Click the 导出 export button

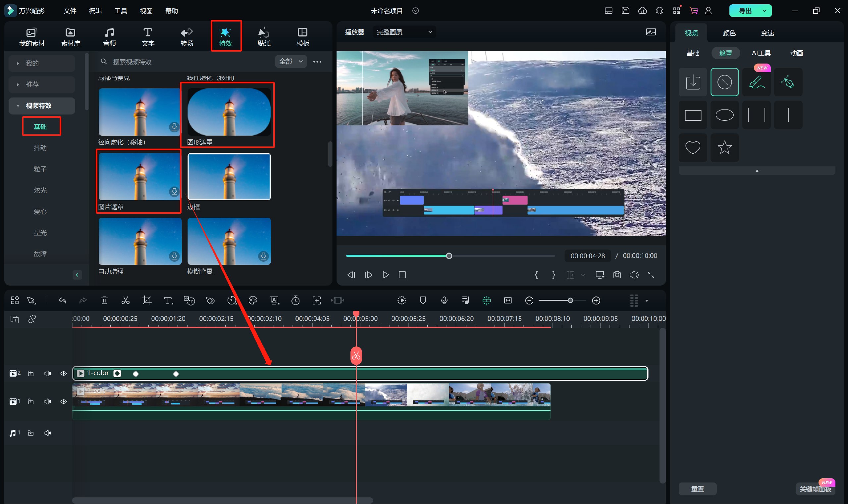tap(745, 11)
